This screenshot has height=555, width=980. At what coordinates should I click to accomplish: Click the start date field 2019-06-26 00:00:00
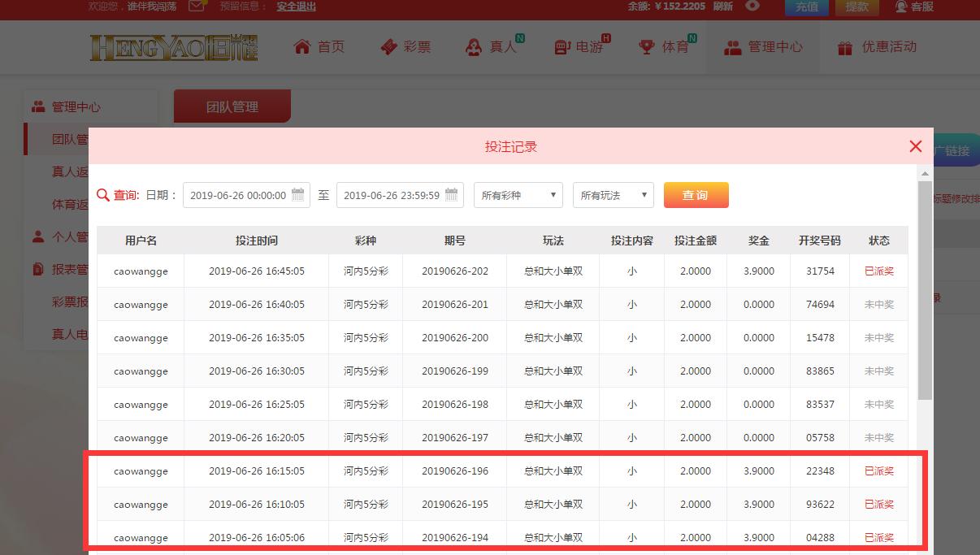[x=246, y=195]
